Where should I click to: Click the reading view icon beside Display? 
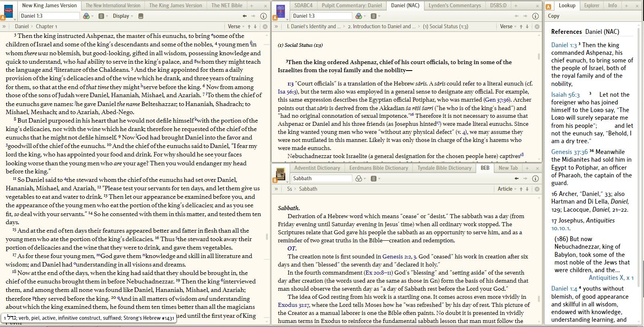tap(140, 16)
